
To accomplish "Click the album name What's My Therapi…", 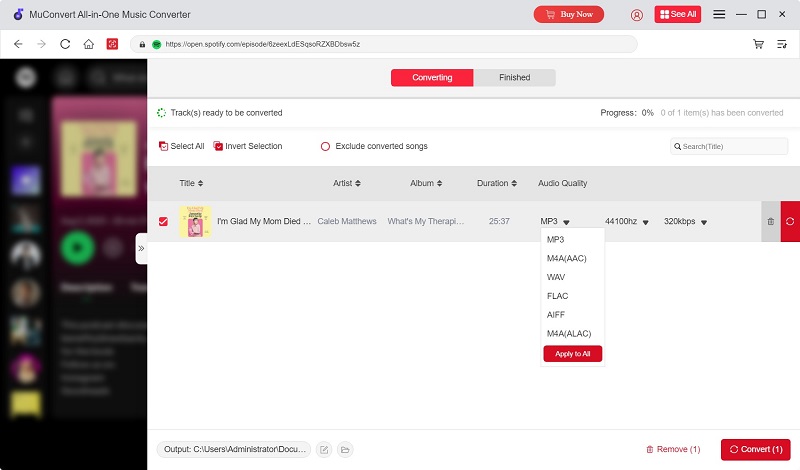I will click(426, 221).
